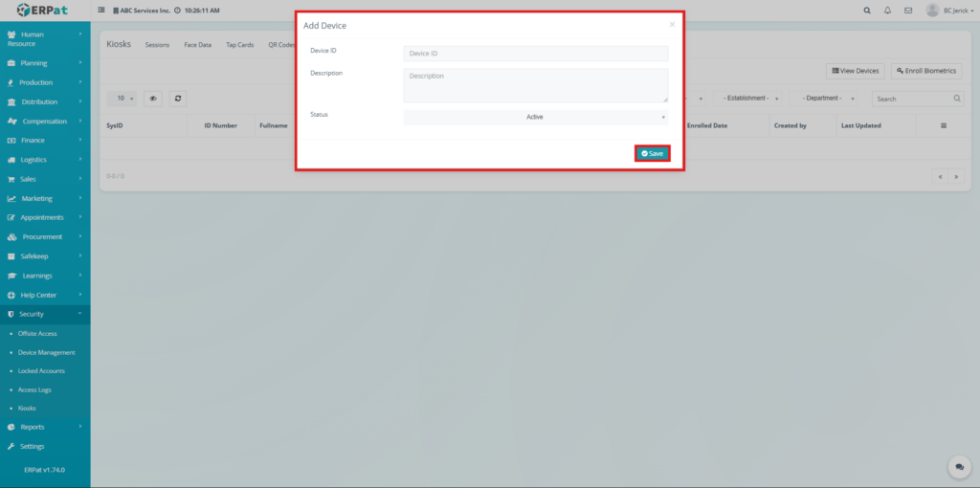Open the Procurement sidebar menu
The image size is (980, 488).
(45, 236)
